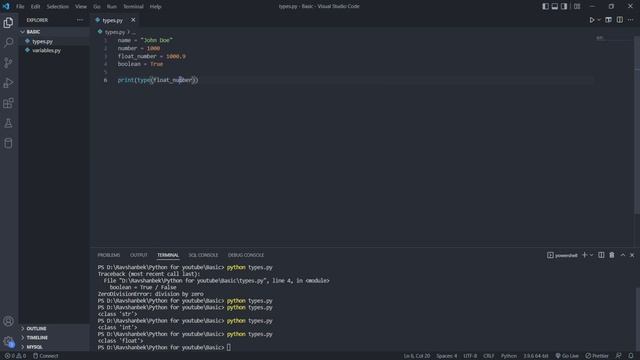Screen dimensions: 640x360
Task: Collapse the BASIC folder section
Action: coord(55,32)
